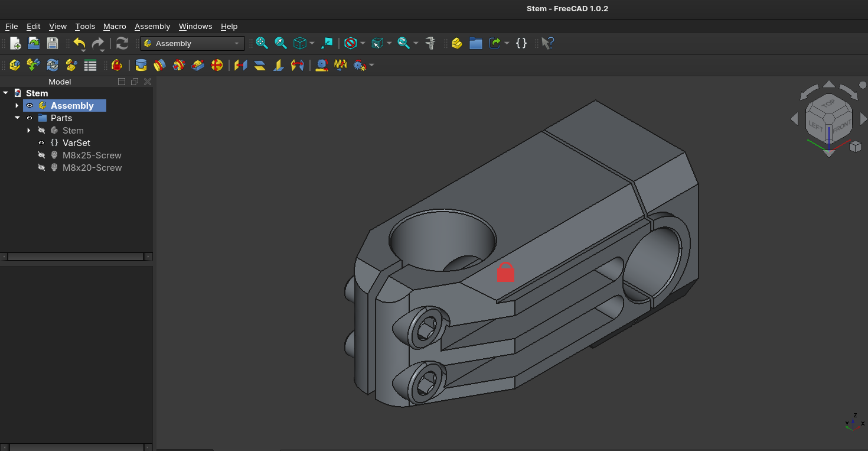The height and width of the screenshot is (451, 868).
Task: Open the Assembly menu in menu bar
Action: [x=152, y=27]
